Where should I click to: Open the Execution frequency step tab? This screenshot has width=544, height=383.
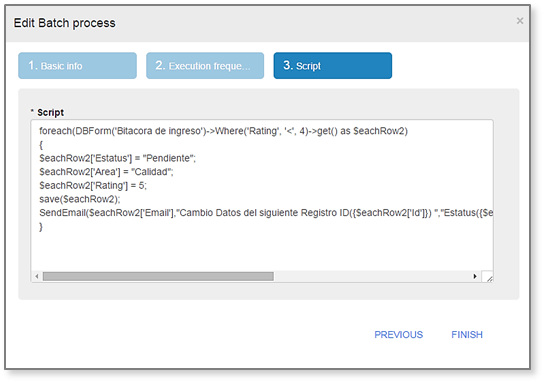pos(205,66)
